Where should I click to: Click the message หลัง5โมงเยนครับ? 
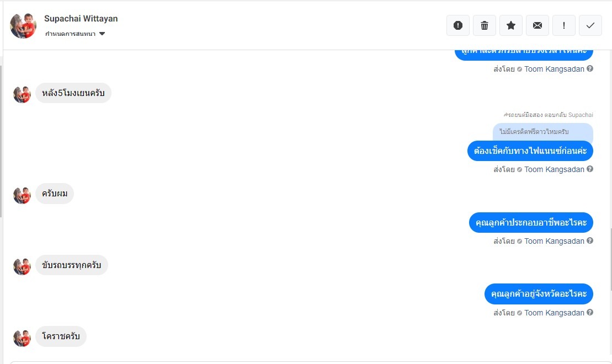click(x=73, y=93)
